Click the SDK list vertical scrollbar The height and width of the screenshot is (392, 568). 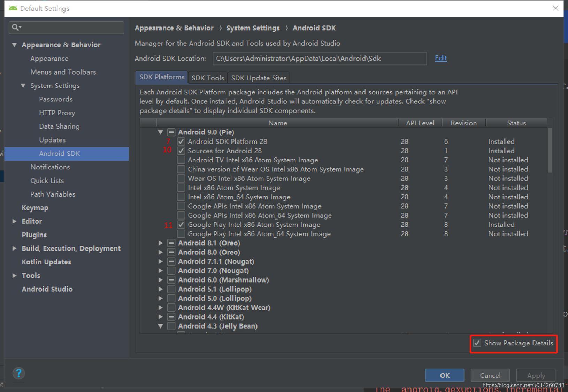550,151
